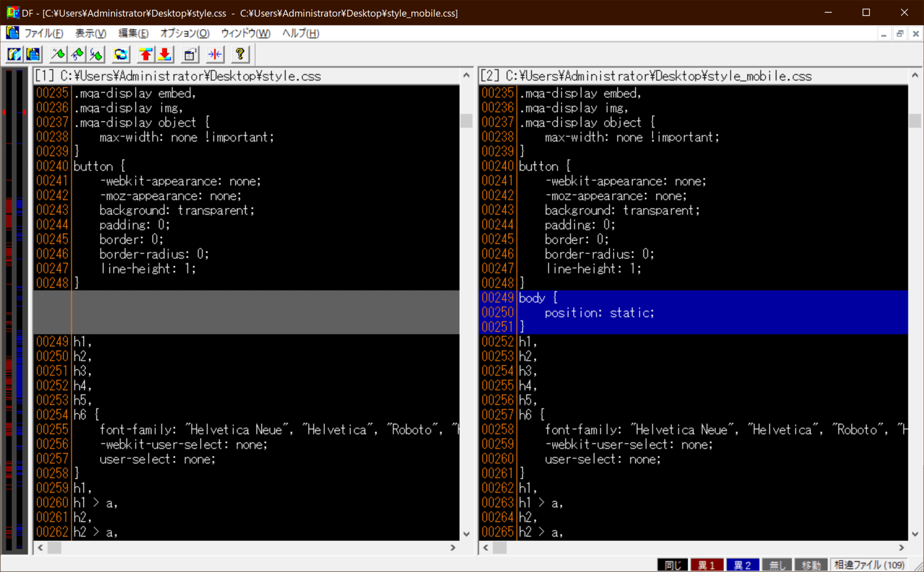Click 'line-height: 1;' line in right pane
The height and width of the screenshot is (572, 924).
click(x=593, y=269)
